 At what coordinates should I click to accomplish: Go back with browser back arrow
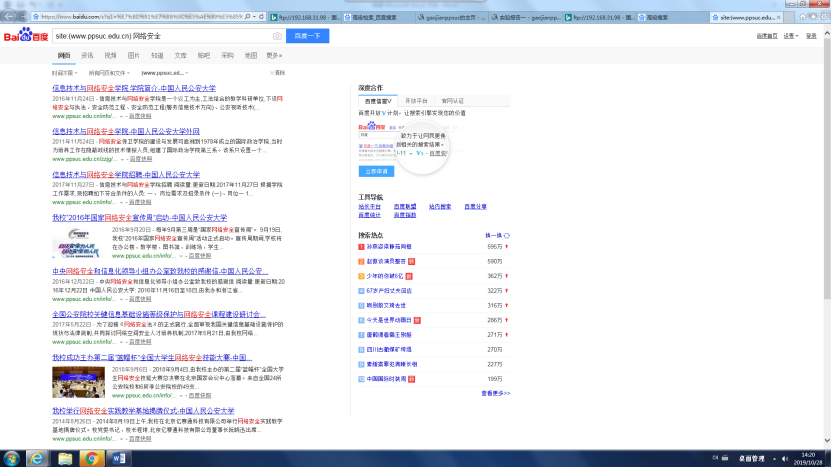(x=9, y=16)
